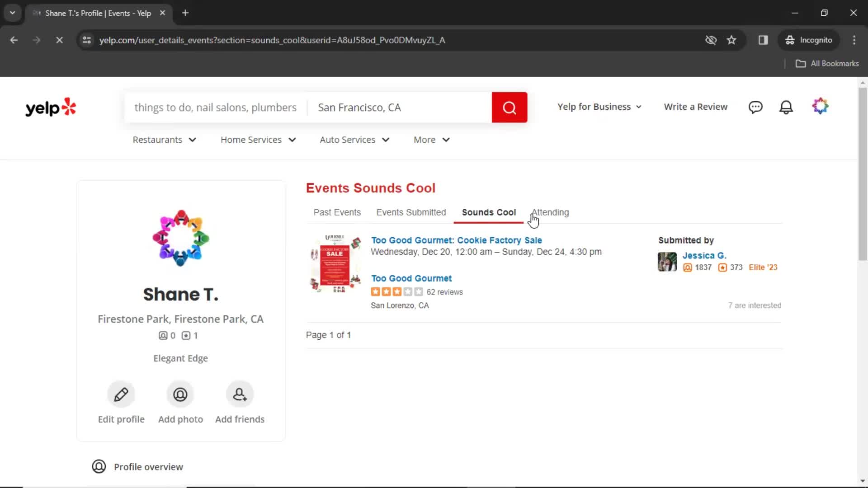Image resolution: width=868 pixels, height=488 pixels.
Task: Click the Add friends person icon
Action: pos(240,394)
